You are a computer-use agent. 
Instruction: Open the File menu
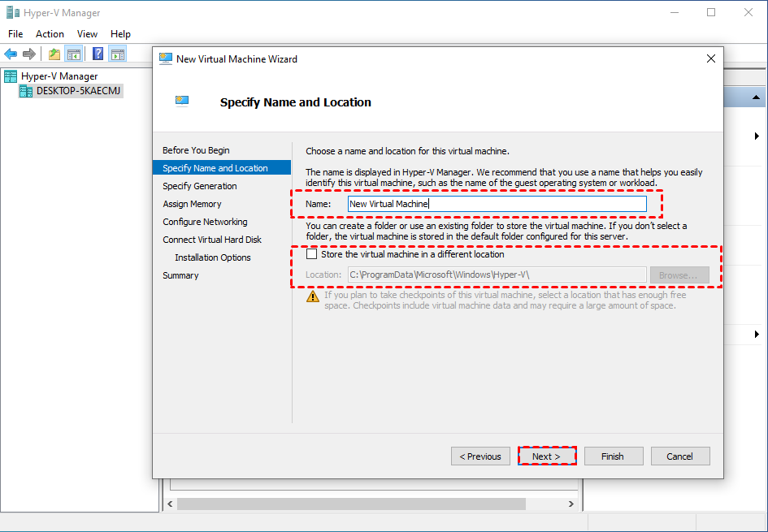coord(15,34)
